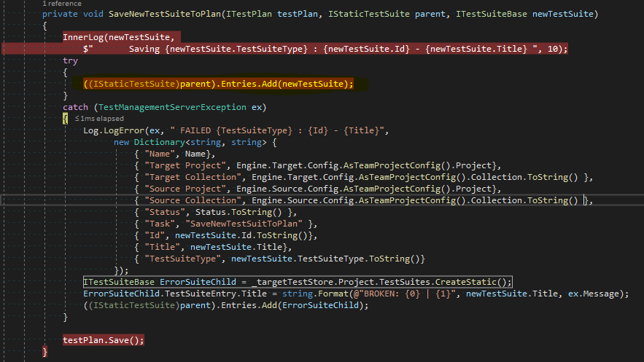Click the ITestPlan parameter type
The image size is (644, 362).
[249, 14]
